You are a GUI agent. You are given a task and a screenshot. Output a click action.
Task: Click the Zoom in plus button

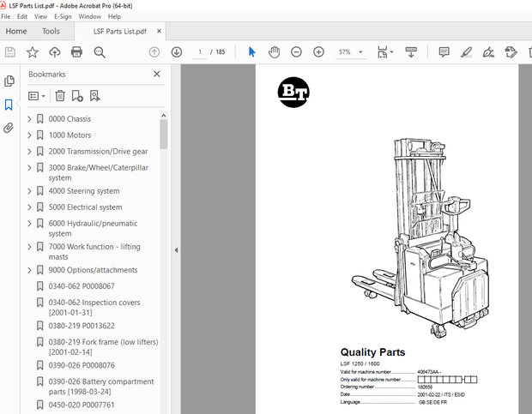[318, 52]
